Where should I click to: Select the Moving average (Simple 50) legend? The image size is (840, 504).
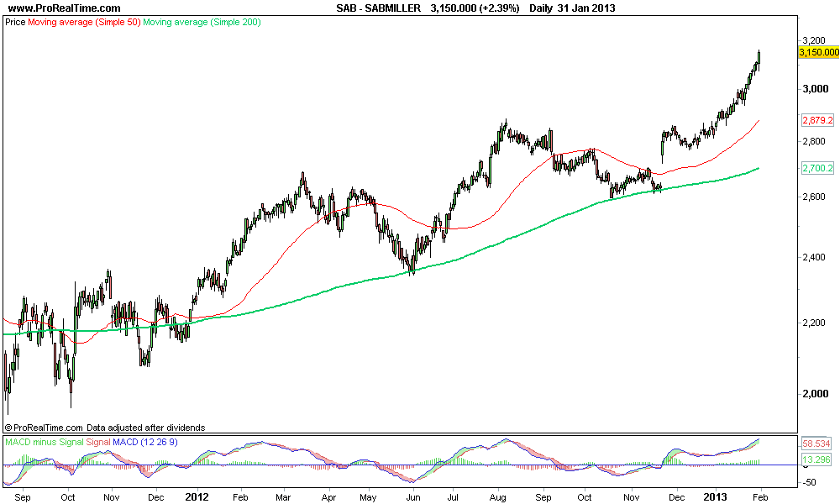84,23
